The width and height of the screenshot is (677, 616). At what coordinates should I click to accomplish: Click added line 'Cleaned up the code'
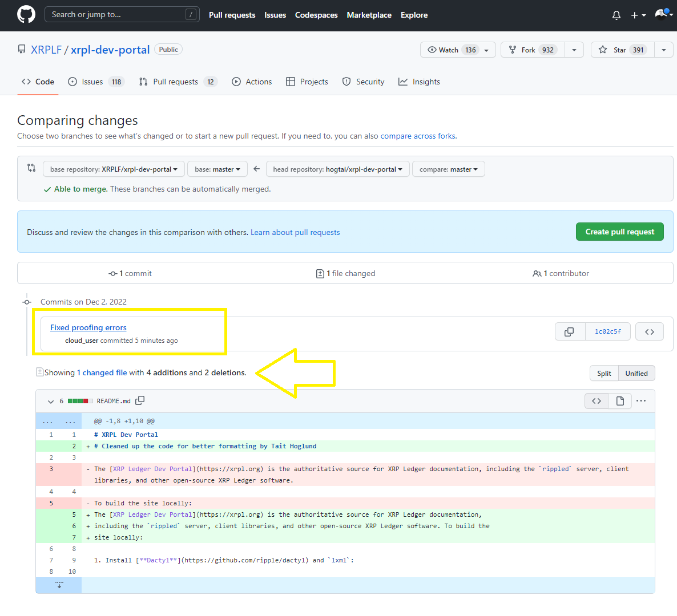[205, 446]
